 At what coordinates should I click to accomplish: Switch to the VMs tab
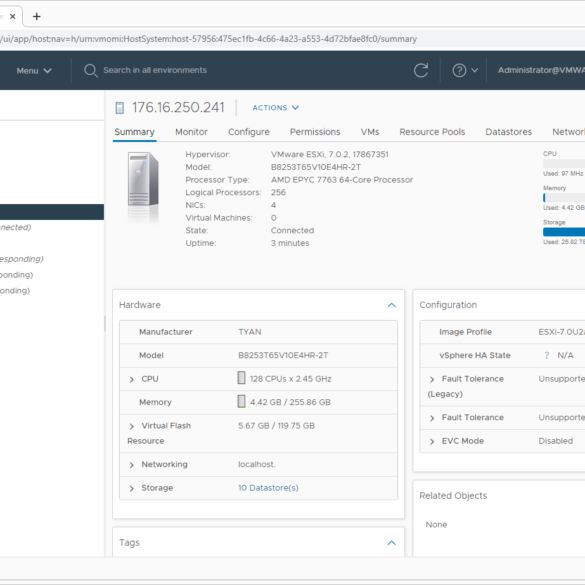click(370, 132)
